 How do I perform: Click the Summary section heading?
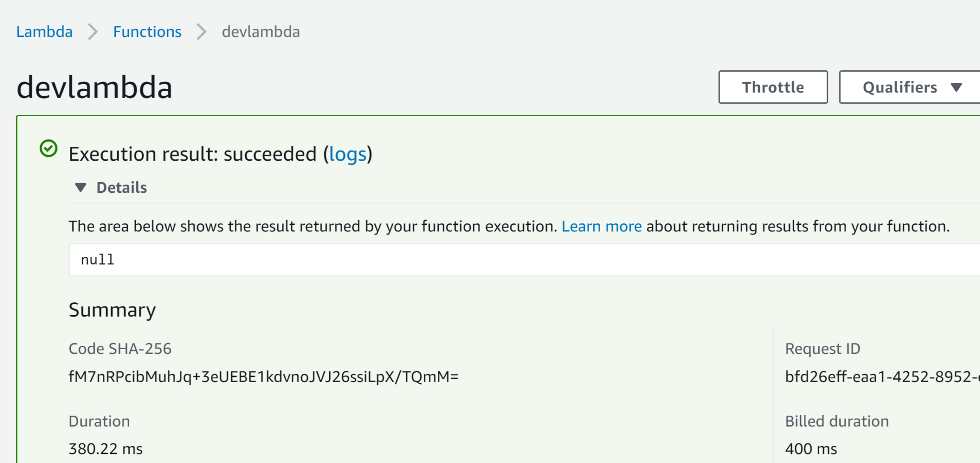tap(112, 310)
